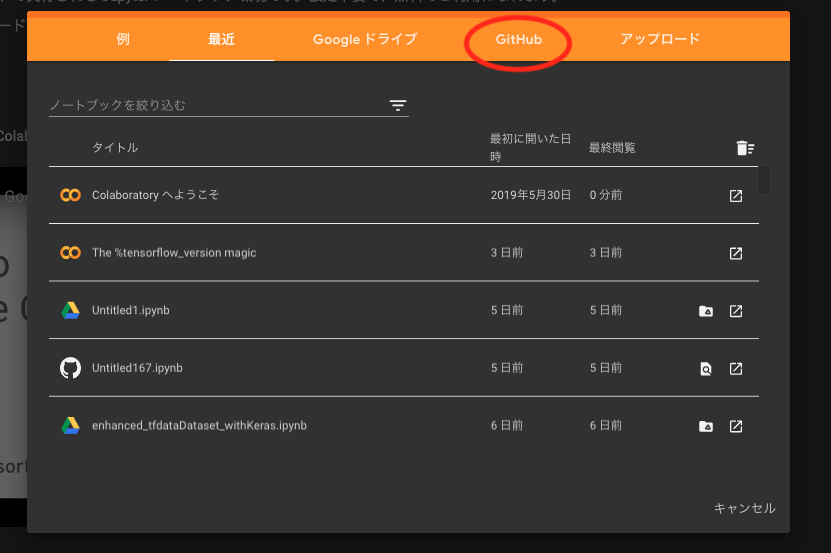The height and width of the screenshot is (553, 831).
Task: Click the clear recent list trash icon
Action: pyautogui.click(x=745, y=148)
